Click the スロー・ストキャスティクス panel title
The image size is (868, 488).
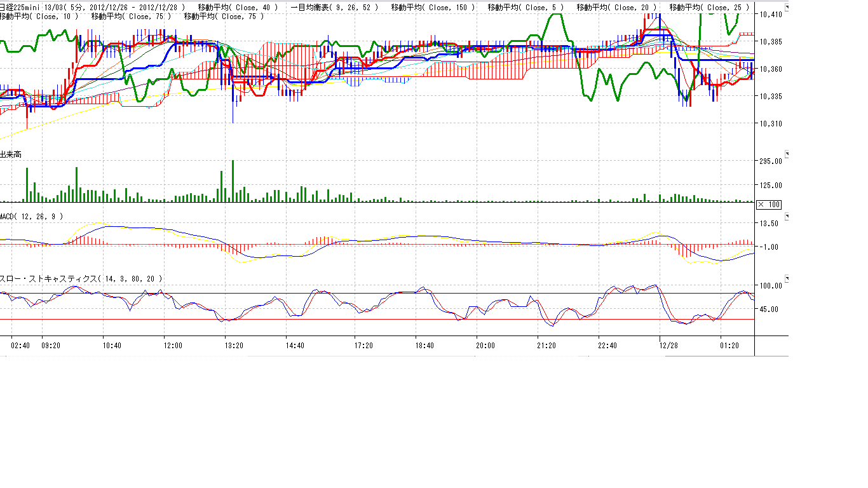[81, 279]
